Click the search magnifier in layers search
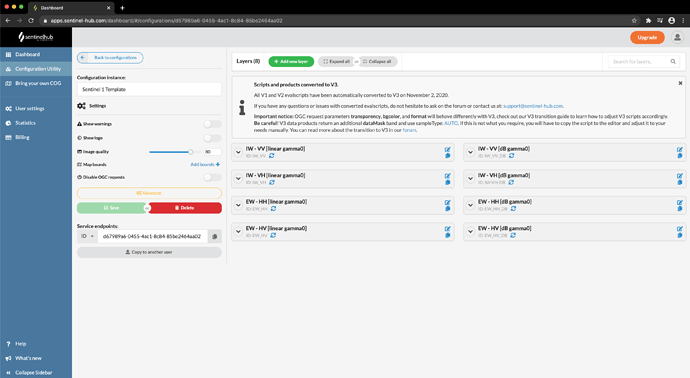The image size is (690, 378). pos(673,62)
